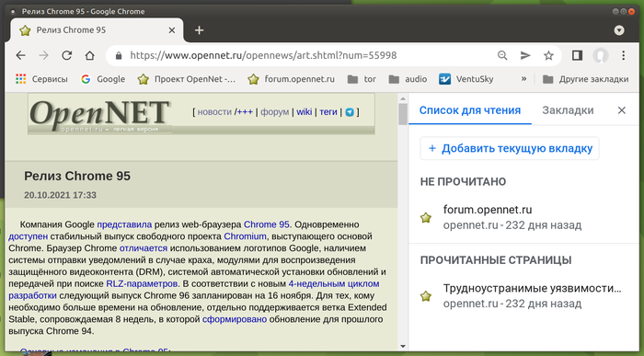Screen dimensions: 644x356
Task: Reload the current page
Action: [66, 55]
